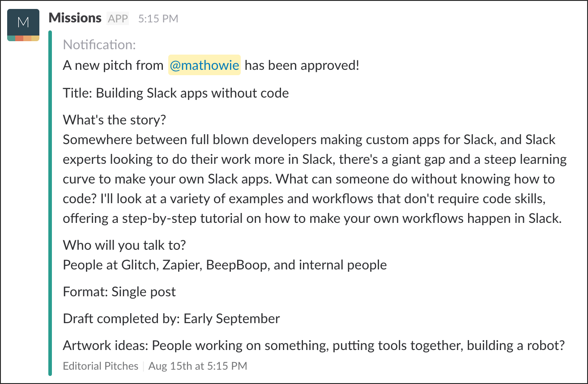Open the 5:15 PM message timestamp
588x384 pixels.
[x=158, y=19]
